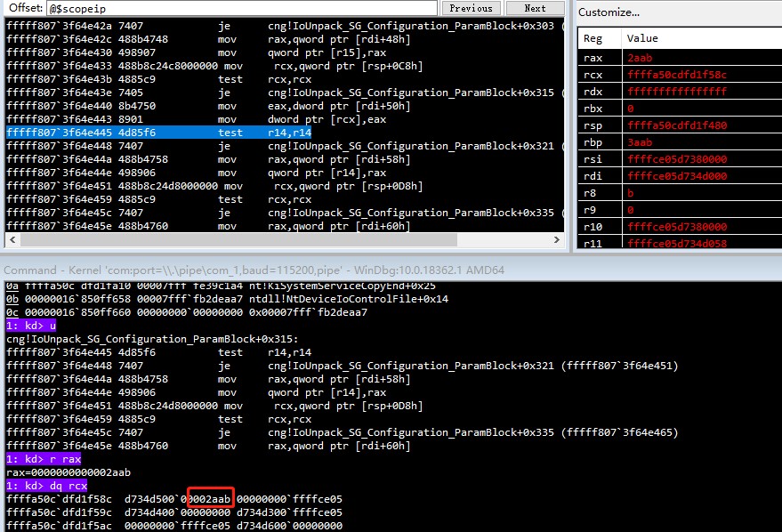Viewport: 782px width, 532px height.
Task: Click the '1: kd> u' command line
Action: click(x=31, y=326)
